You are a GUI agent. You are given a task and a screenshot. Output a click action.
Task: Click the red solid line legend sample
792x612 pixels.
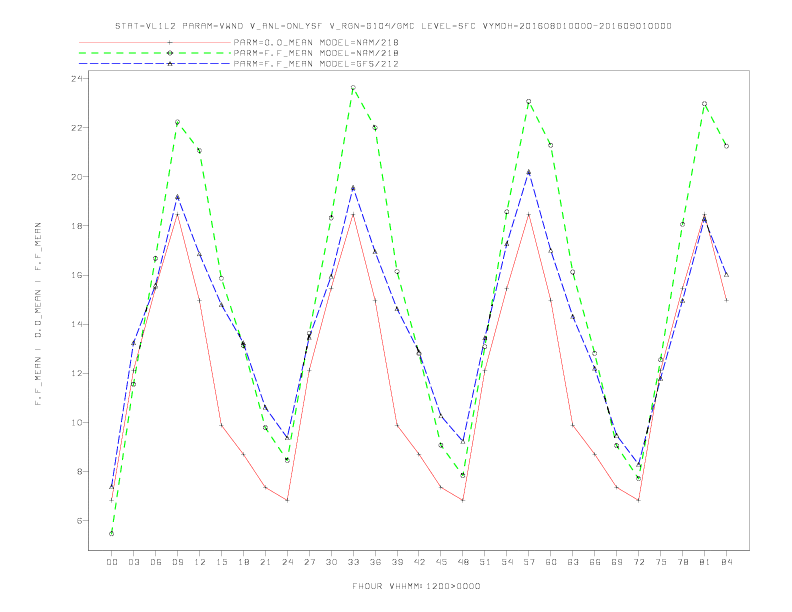(x=155, y=42)
